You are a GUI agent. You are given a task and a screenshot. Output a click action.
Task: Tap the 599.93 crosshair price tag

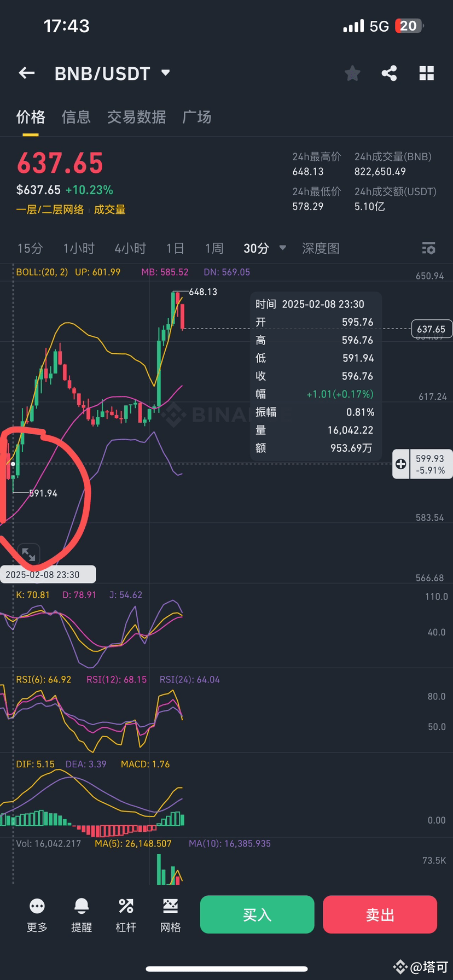pyautogui.click(x=430, y=464)
